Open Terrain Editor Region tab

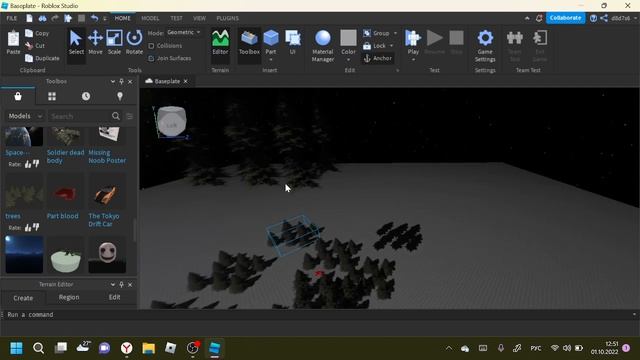69,298
